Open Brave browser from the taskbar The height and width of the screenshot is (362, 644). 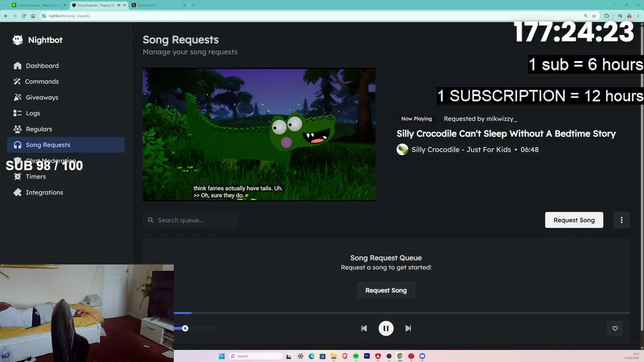pos(345,356)
